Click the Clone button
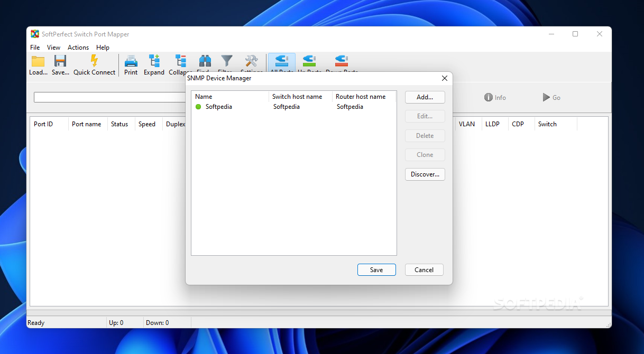644x354 pixels. pyautogui.click(x=425, y=155)
